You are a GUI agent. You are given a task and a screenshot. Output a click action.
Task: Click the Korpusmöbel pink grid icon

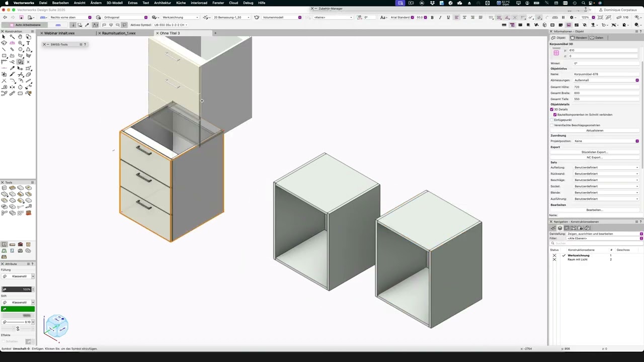tap(556, 53)
